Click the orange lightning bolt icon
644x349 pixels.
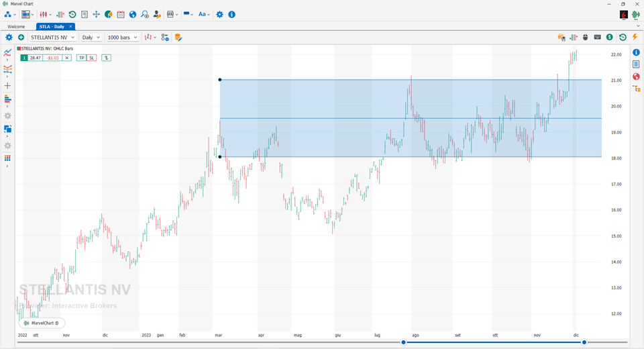pos(635,38)
